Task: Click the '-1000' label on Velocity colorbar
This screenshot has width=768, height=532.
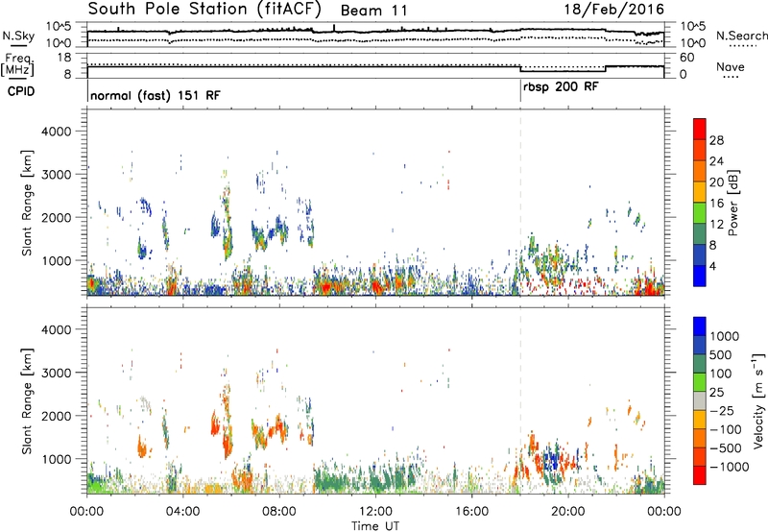Action: 730,467
